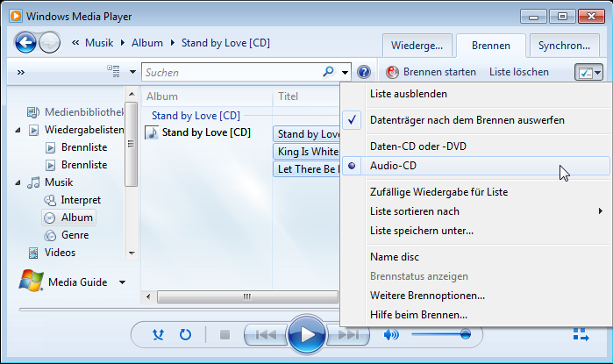Open Hilfe beim Brennen... menu entry
Viewport: 613px width, 364px height.
[476, 315]
